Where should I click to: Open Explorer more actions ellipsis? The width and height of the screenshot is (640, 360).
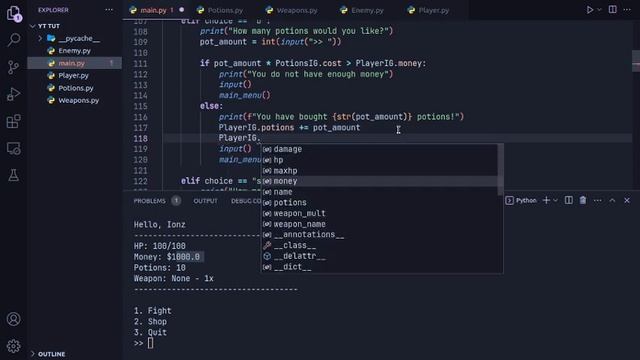109,10
